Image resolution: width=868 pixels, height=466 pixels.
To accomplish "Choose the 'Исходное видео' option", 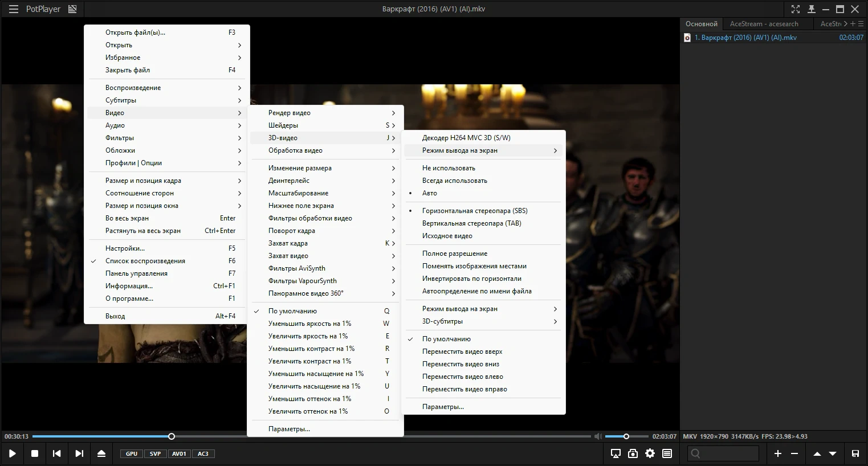I will [483, 236].
